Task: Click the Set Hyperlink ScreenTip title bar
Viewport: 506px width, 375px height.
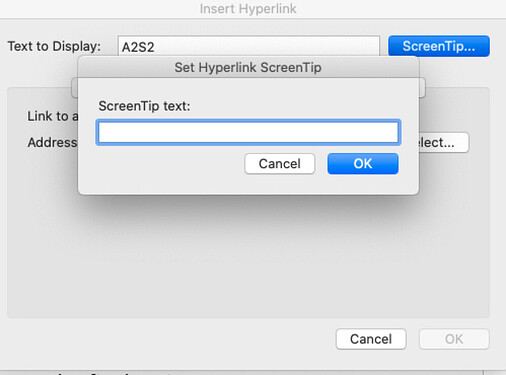Action: tap(248, 67)
